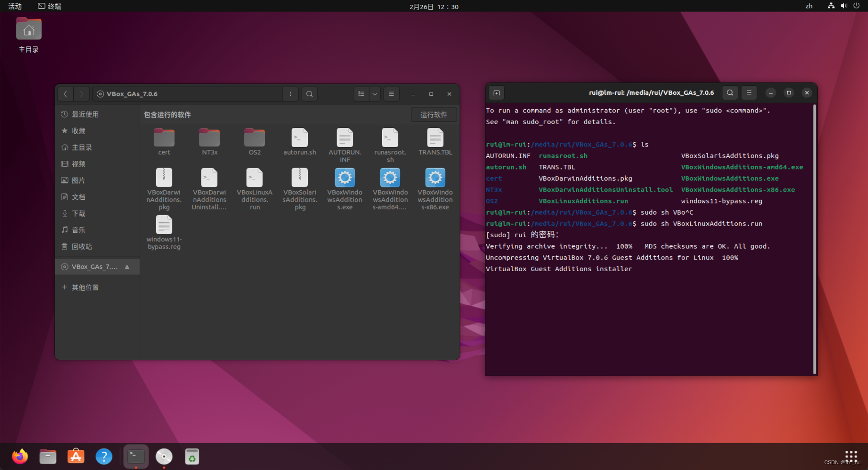Open 图片 in the Files sidebar
Image resolution: width=868 pixels, height=470 pixels.
[x=97, y=180]
